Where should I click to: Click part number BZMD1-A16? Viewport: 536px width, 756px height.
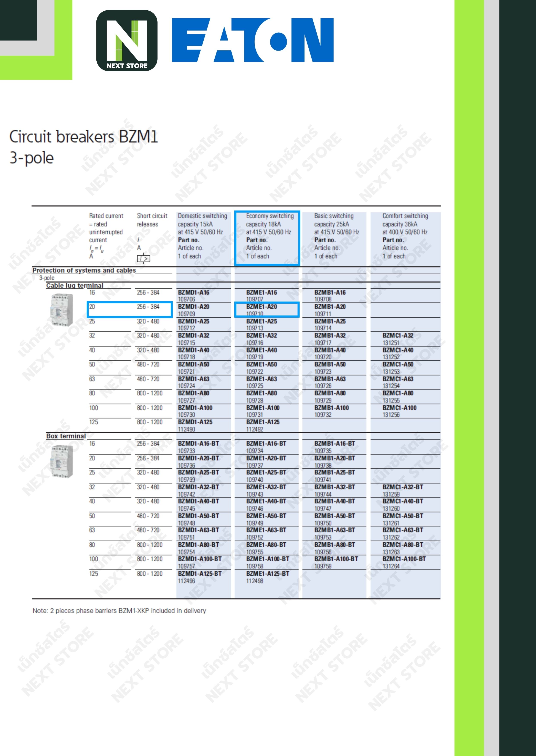(193, 292)
